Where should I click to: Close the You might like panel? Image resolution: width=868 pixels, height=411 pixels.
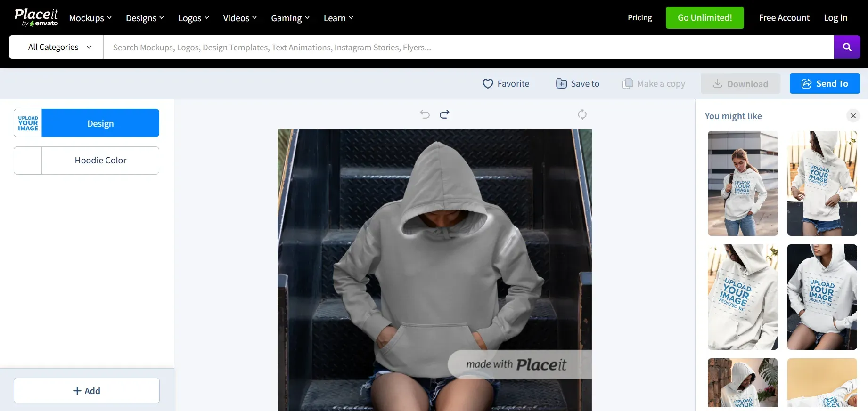coord(853,116)
